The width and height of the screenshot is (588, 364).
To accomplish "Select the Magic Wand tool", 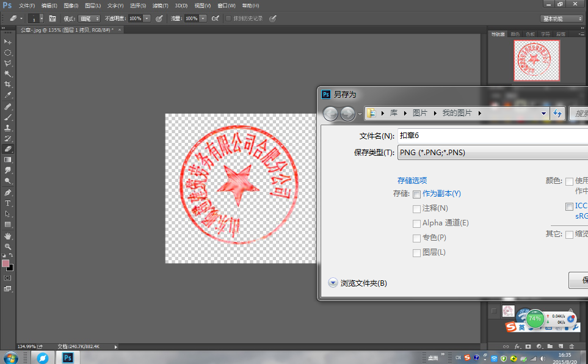I will [x=8, y=73].
